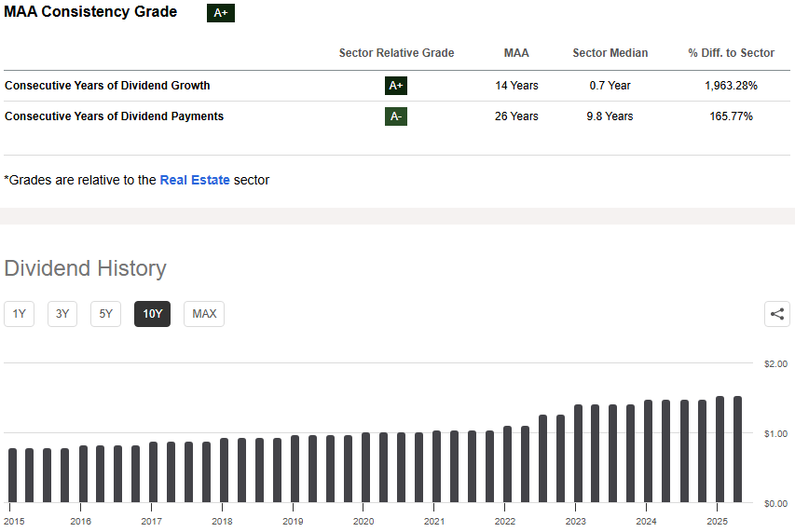Click the Sector Relative Grade column header
The image size is (795, 532).
(x=396, y=53)
